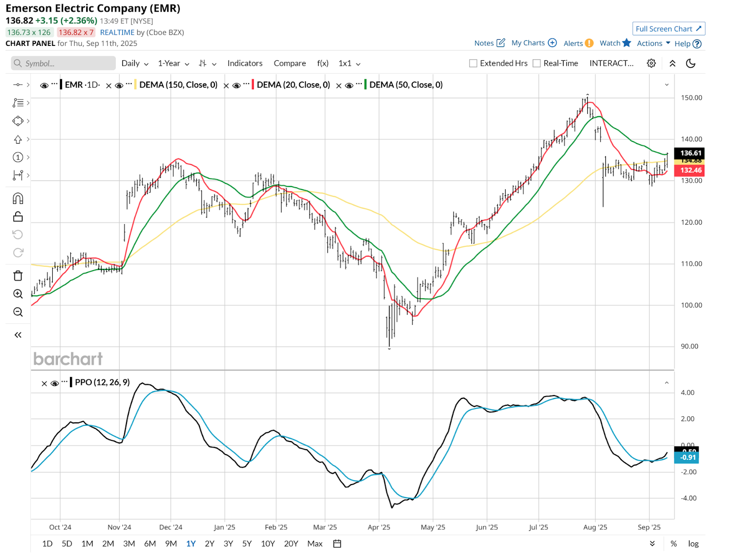Enable the Real-Time checkbox

(x=536, y=63)
